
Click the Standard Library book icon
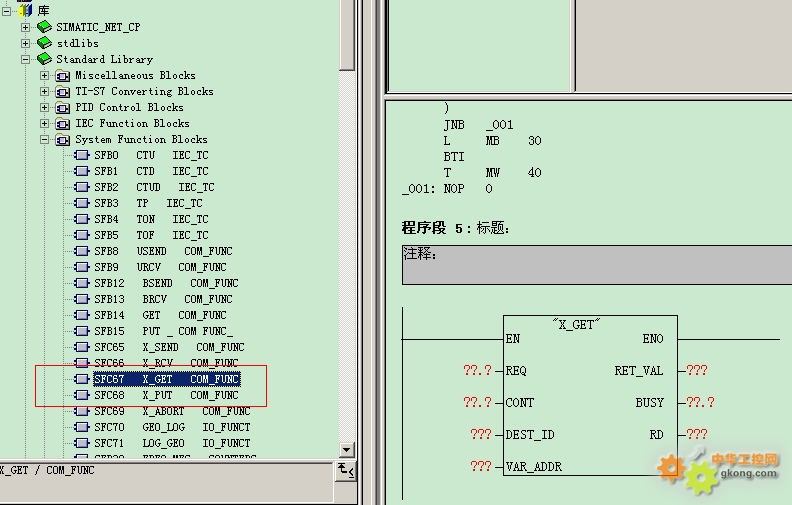pos(44,59)
